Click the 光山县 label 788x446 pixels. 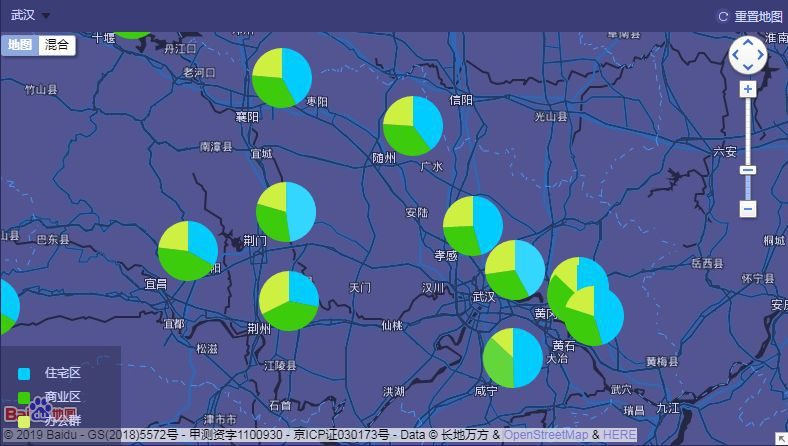click(x=551, y=117)
